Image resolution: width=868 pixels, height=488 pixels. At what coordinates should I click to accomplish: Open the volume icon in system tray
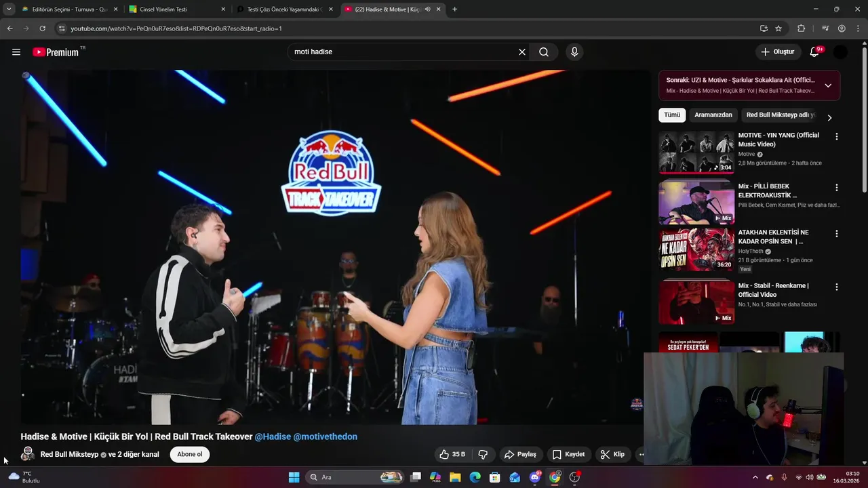coord(810,477)
